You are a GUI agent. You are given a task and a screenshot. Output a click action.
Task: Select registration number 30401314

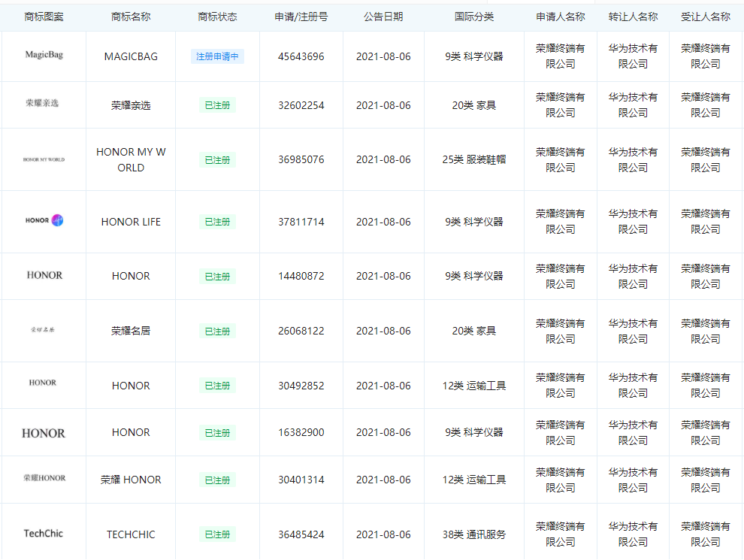pos(301,480)
